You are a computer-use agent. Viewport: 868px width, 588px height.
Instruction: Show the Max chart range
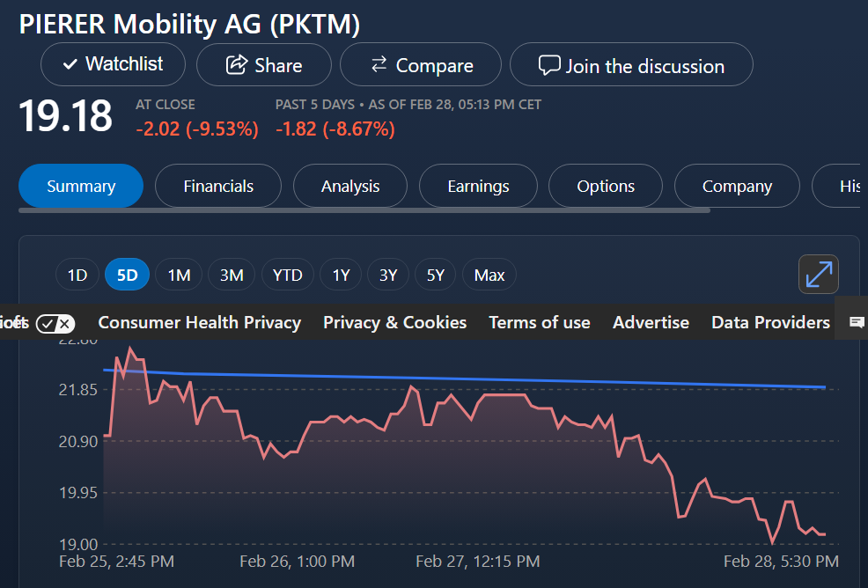[489, 276]
